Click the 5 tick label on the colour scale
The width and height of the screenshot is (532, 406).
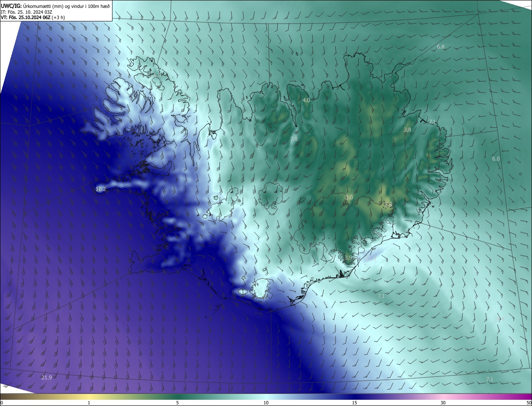tap(177, 403)
